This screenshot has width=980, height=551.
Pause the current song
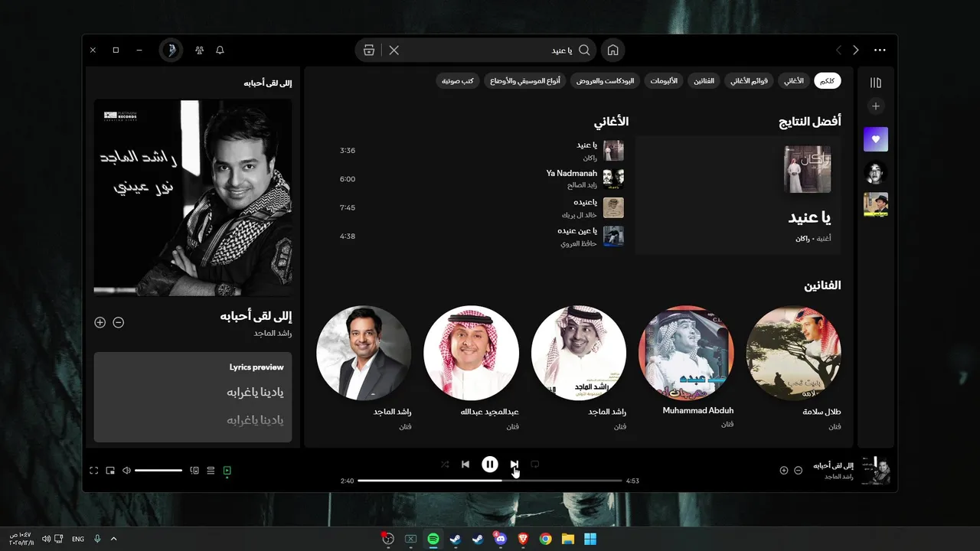[490, 464]
